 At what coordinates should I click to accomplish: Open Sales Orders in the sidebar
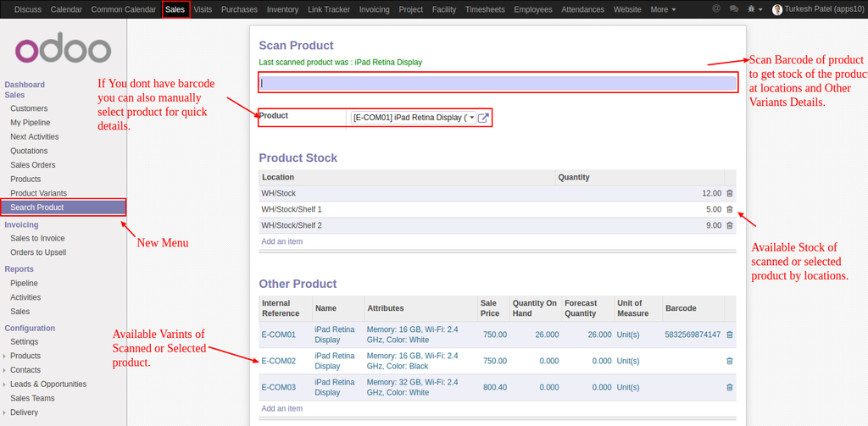coord(33,165)
